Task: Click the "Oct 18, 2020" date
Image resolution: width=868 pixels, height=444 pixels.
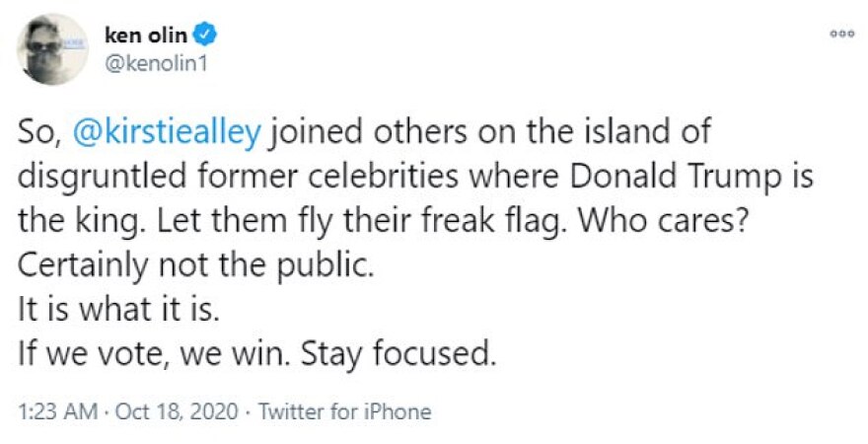Action: 176,410
